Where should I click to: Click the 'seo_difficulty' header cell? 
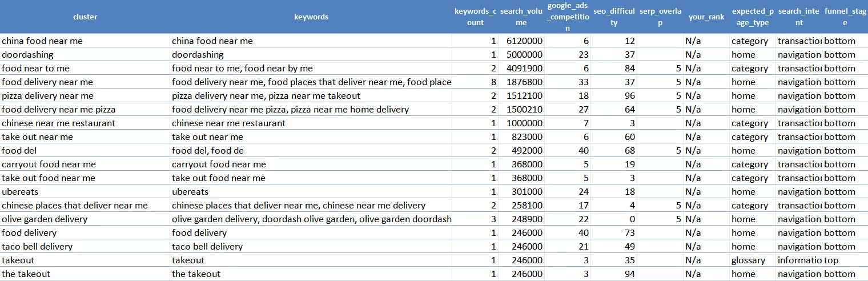(x=614, y=17)
